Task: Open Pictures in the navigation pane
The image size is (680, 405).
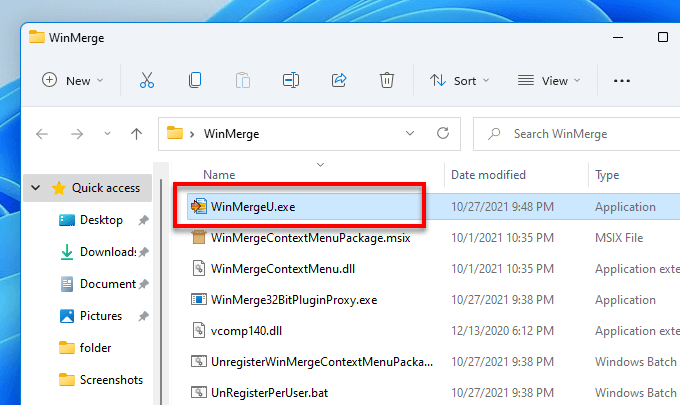Action: (101, 316)
